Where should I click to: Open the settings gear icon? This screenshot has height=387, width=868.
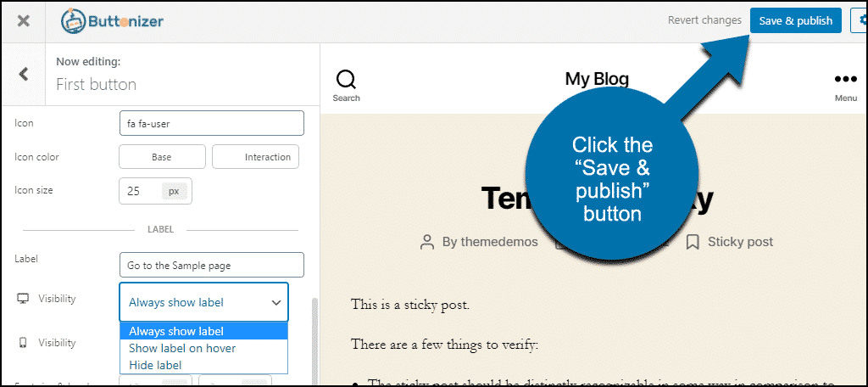[860, 21]
